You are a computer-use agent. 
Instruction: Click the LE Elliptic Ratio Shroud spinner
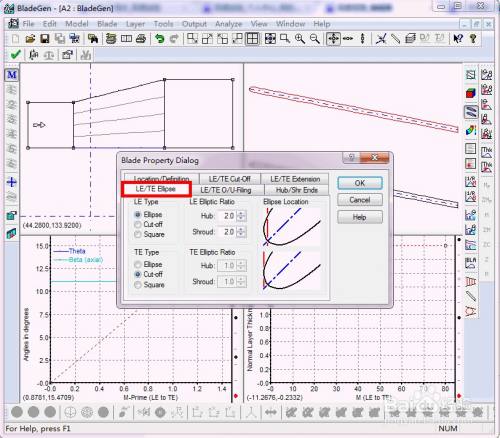click(x=242, y=232)
